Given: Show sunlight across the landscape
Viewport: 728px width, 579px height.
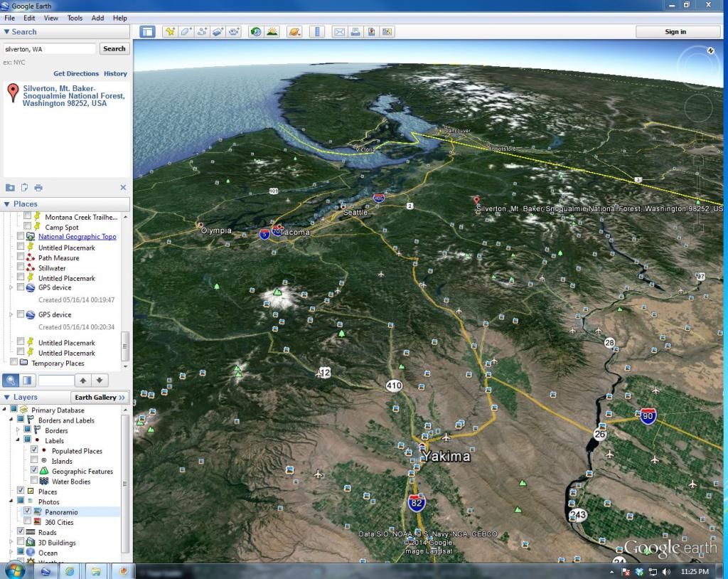Looking at the screenshot, I should point(272,31).
